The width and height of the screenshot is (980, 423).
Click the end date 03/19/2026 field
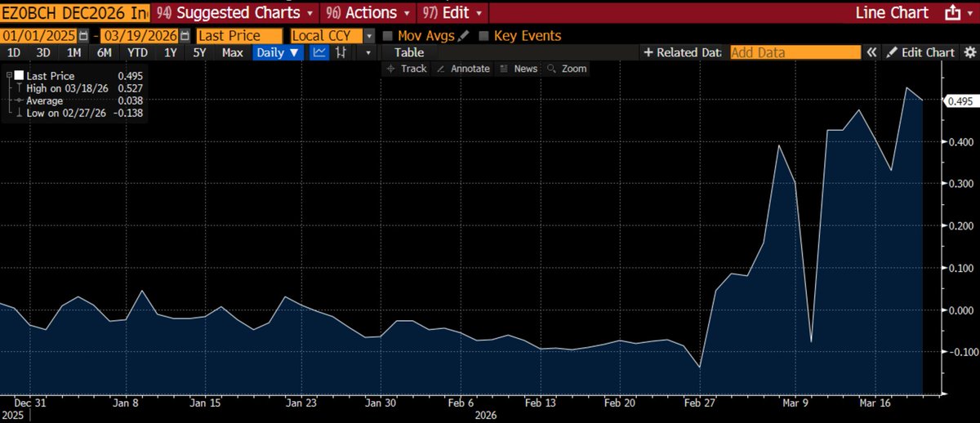(x=141, y=36)
